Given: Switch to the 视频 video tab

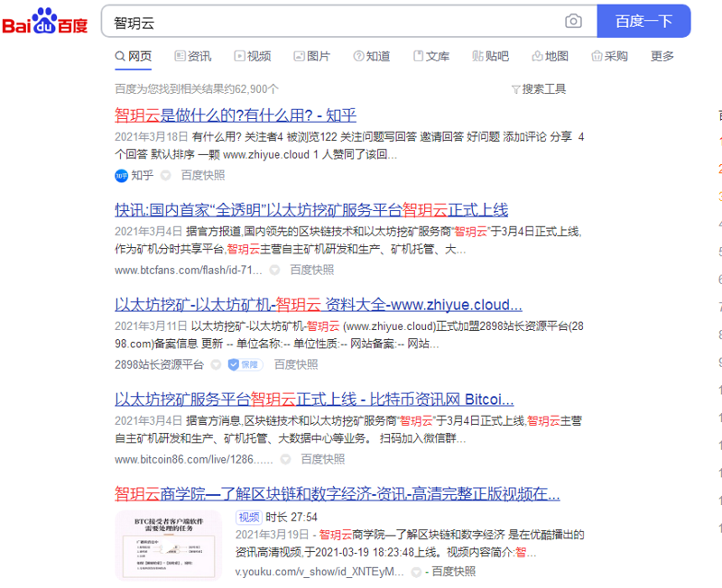Looking at the screenshot, I should (x=253, y=56).
